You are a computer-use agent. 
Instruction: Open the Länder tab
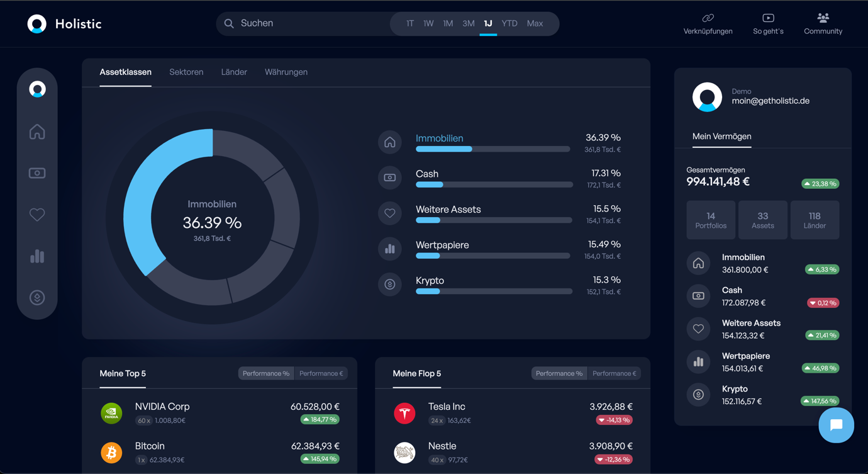(x=234, y=72)
